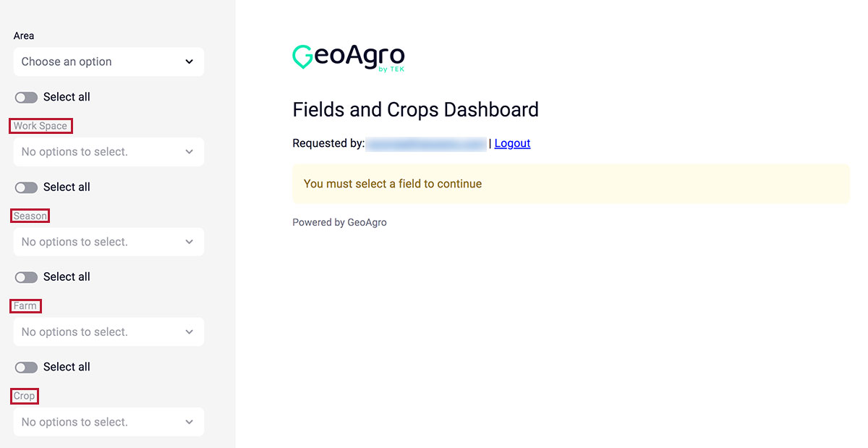Click the Powered by GeoAgro text

coord(339,221)
